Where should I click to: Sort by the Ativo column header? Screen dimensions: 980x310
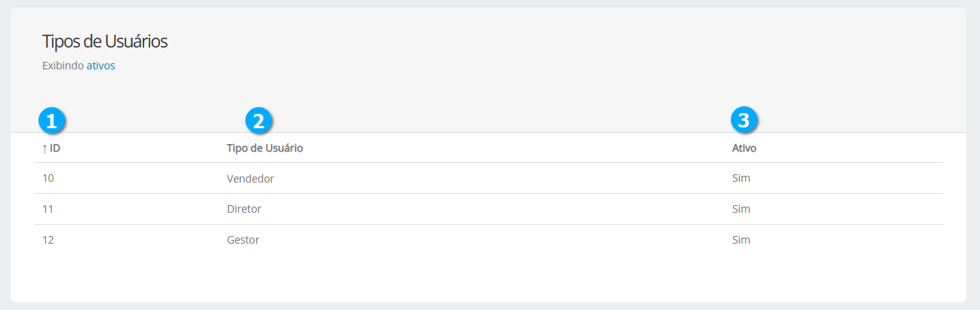(x=744, y=149)
